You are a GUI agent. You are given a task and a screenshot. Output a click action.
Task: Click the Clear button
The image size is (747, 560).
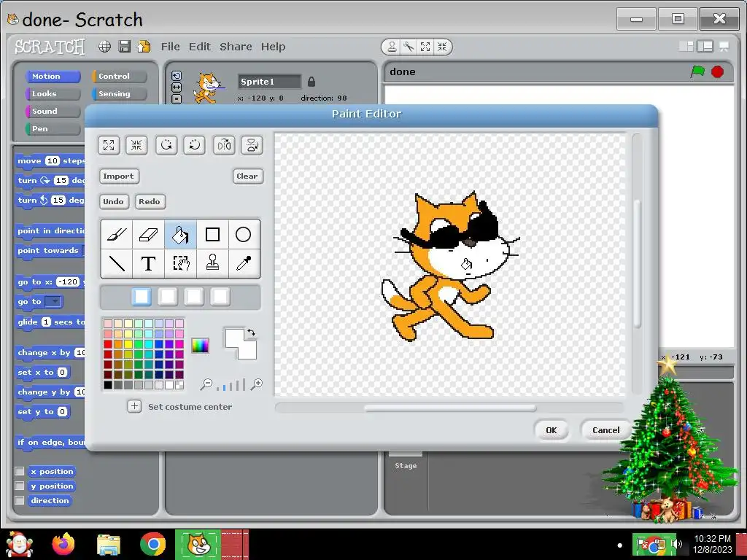click(x=248, y=176)
